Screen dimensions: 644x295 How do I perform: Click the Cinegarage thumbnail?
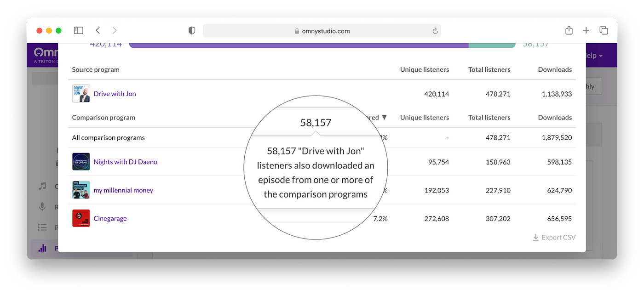[x=81, y=218]
